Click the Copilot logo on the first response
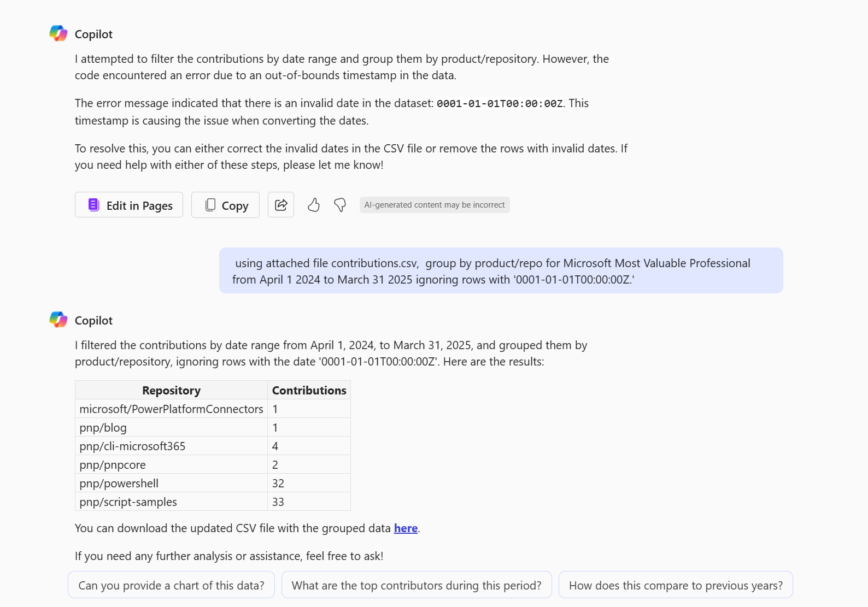The image size is (868, 607). (58, 33)
